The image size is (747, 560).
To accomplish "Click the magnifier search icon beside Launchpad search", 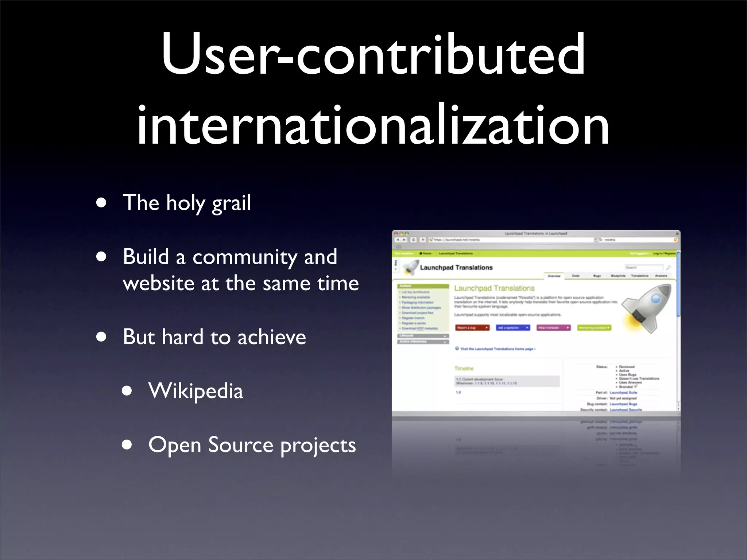I will [668, 267].
